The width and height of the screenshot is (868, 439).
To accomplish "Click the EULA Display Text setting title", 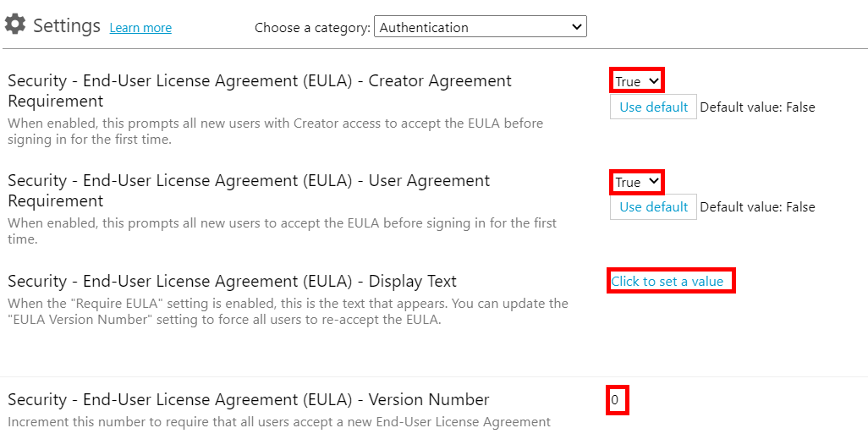I will [x=232, y=281].
